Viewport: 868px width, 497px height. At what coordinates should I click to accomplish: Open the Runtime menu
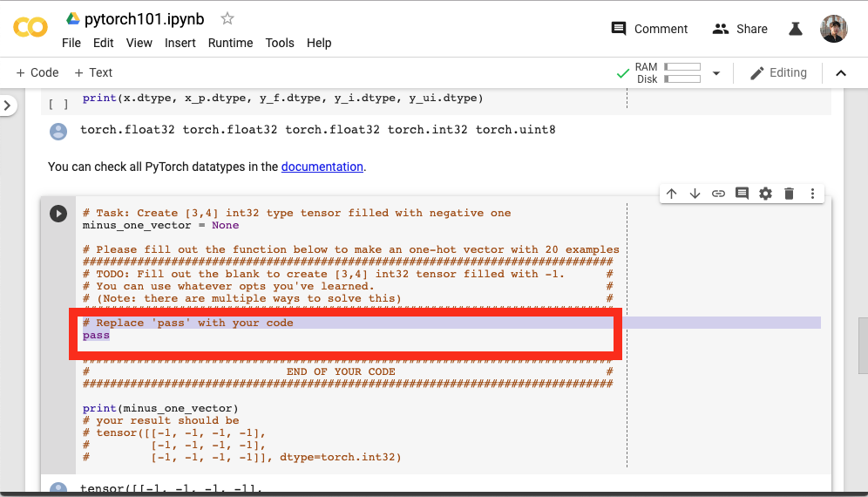pyautogui.click(x=230, y=43)
